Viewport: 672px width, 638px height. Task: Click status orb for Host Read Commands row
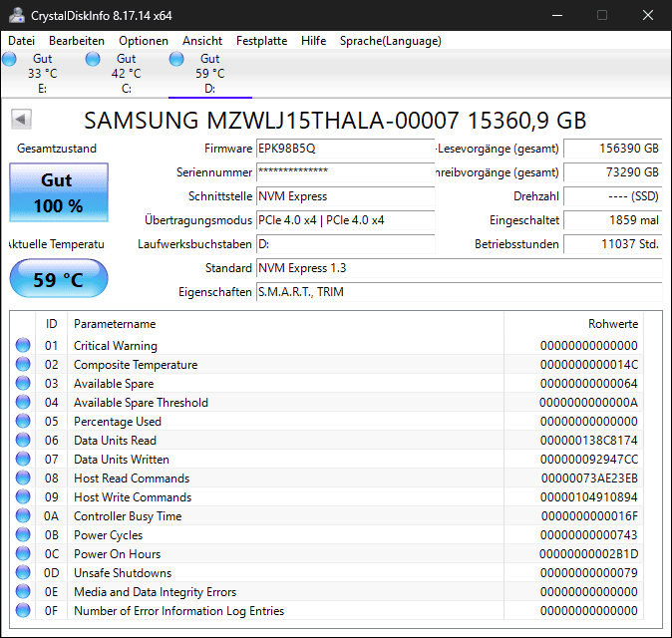[x=23, y=478]
